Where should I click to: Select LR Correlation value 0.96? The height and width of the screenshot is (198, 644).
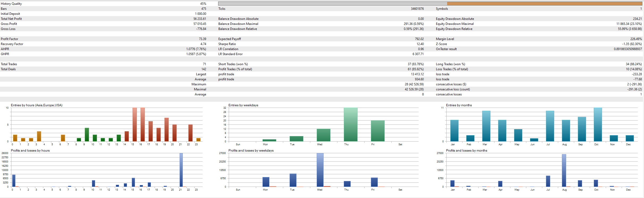(421, 49)
